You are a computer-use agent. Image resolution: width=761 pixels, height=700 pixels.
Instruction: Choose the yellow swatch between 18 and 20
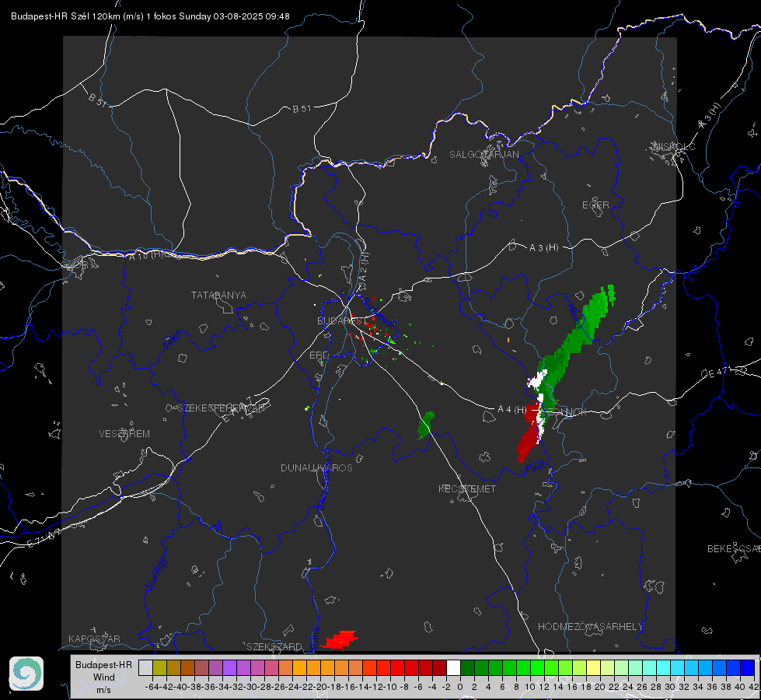593,667
